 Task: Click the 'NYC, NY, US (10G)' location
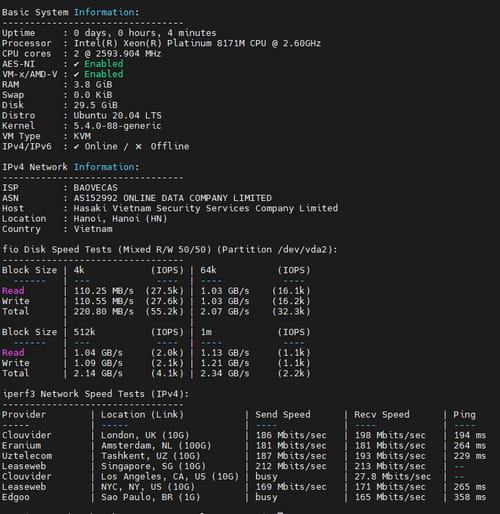[x=148, y=487]
